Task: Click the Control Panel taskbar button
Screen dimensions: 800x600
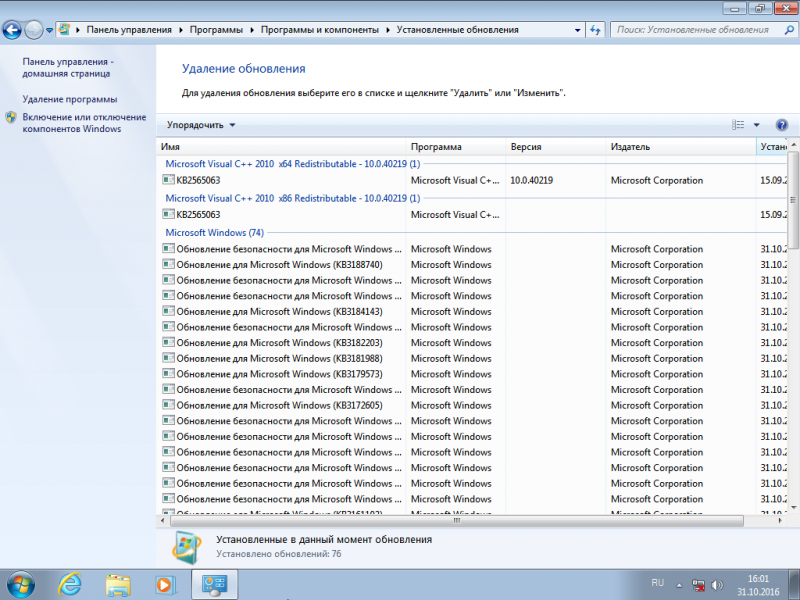Action: coord(214,585)
